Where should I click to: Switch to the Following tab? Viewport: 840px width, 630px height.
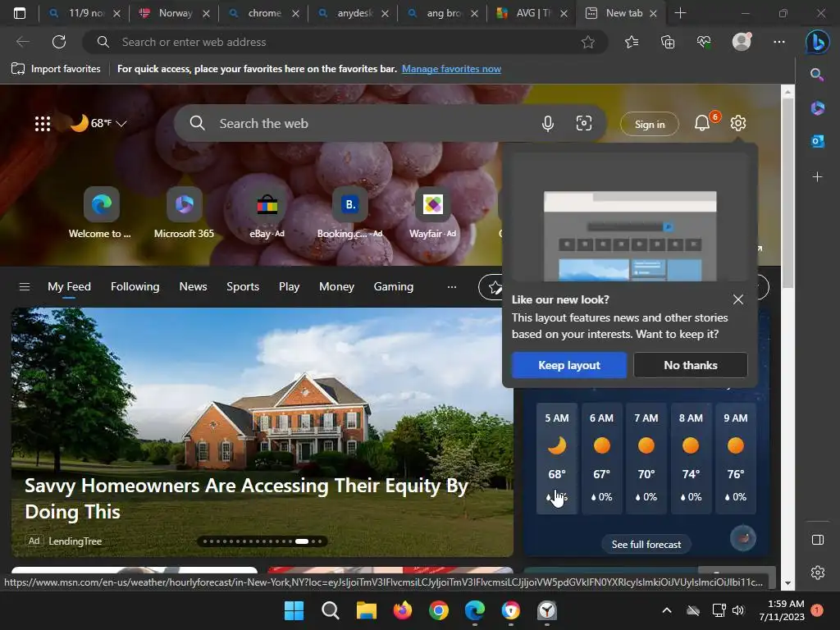[x=135, y=286]
